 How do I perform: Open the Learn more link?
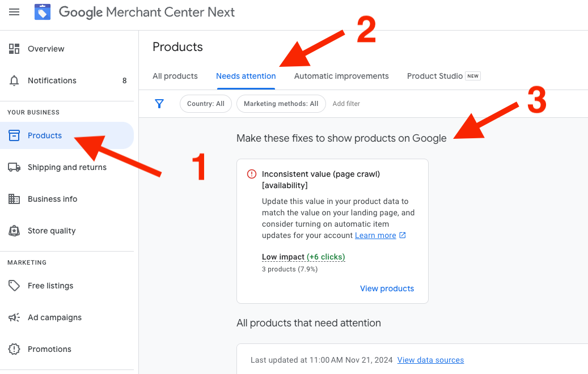[x=375, y=235]
